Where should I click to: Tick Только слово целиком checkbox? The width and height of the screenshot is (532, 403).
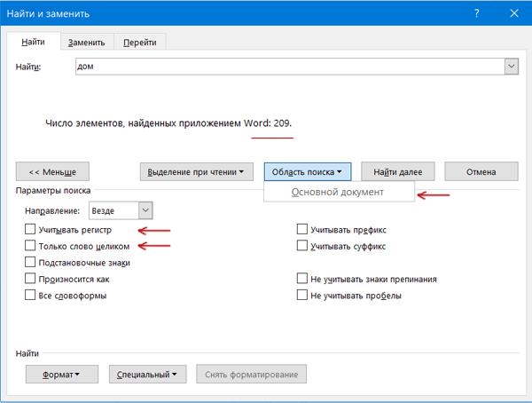tap(31, 246)
